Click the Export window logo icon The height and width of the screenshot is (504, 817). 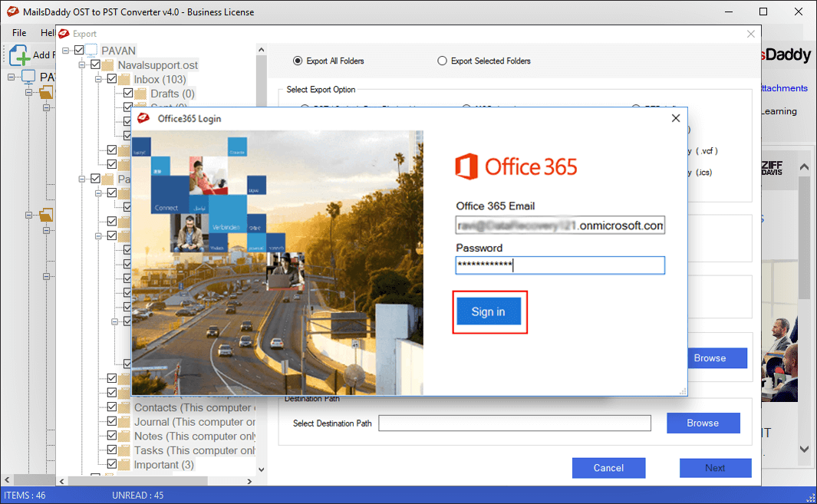coord(64,34)
